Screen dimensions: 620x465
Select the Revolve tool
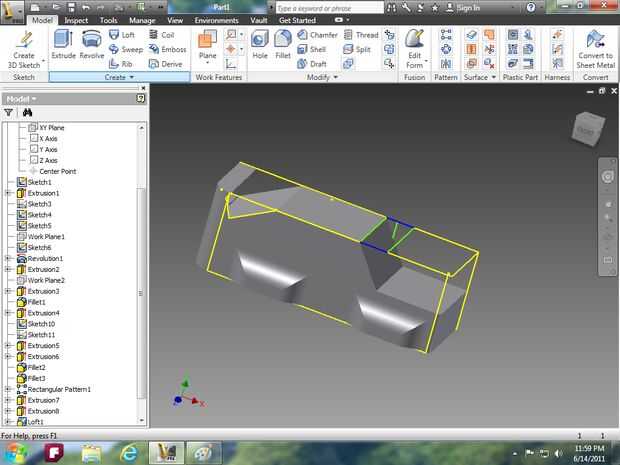click(x=92, y=44)
